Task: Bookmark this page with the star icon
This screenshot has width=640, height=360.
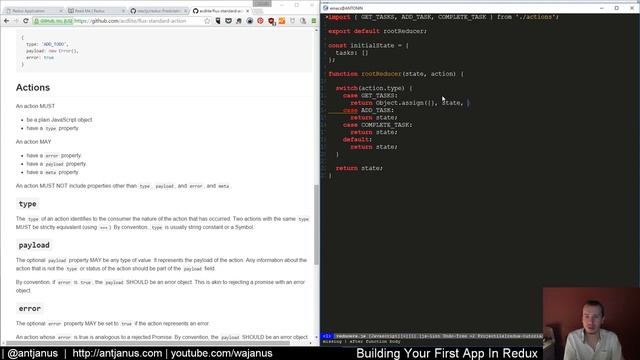Action: click(x=207, y=21)
